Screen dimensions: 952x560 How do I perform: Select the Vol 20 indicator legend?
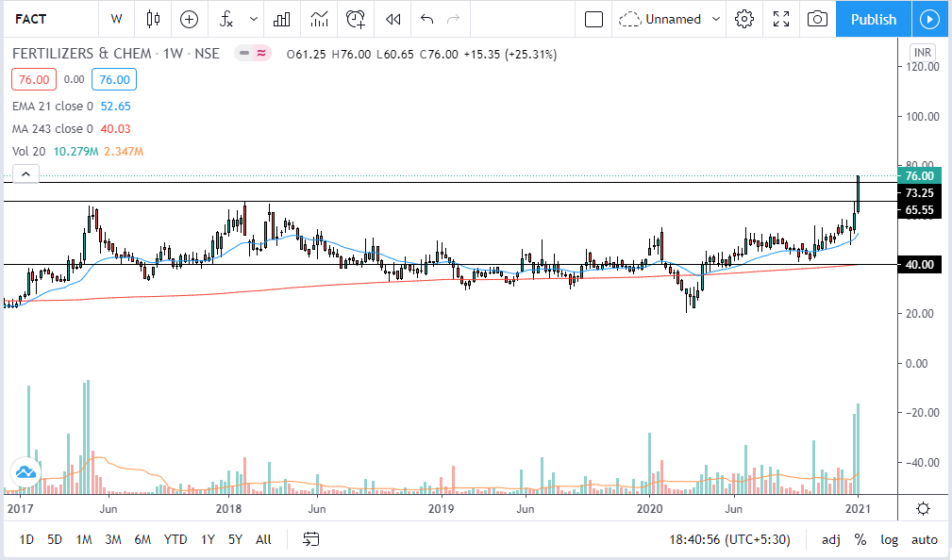[x=29, y=151]
